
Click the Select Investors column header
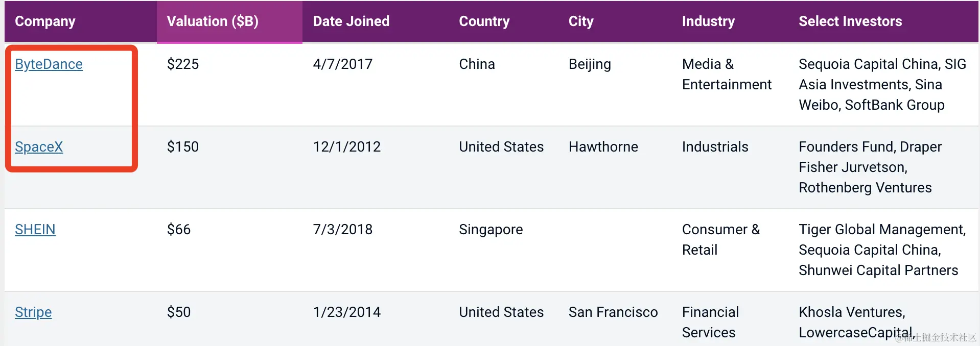pos(850,21)
